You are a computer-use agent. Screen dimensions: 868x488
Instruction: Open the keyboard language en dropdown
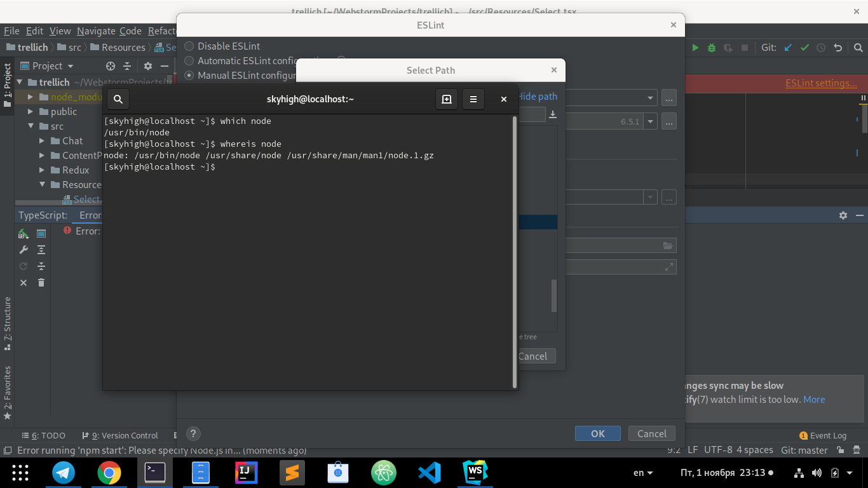[x=643, y=472]
